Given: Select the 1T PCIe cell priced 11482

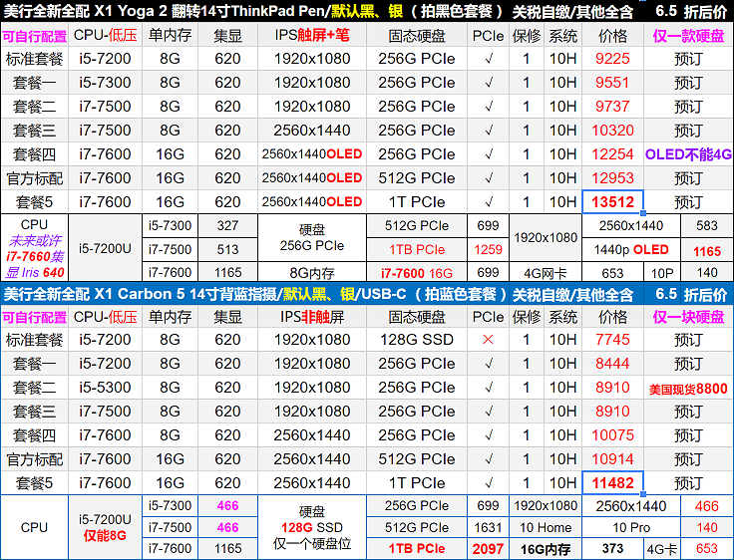Looking at the screenshot, I should point(417,483).
